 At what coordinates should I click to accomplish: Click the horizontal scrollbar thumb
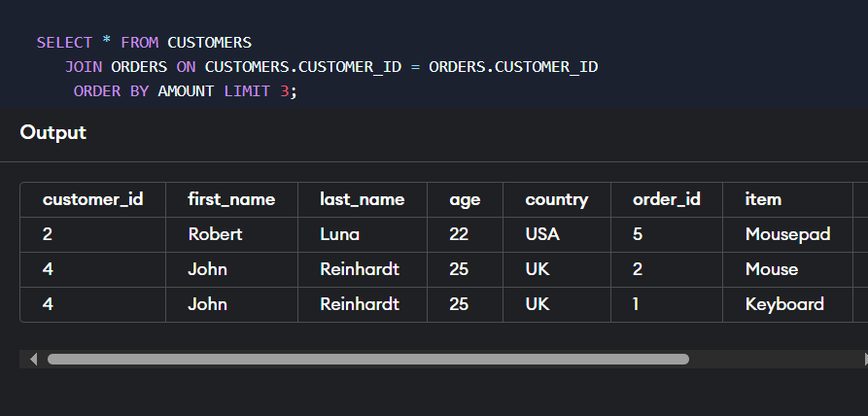pyautogui.click(x=368, y=359)
